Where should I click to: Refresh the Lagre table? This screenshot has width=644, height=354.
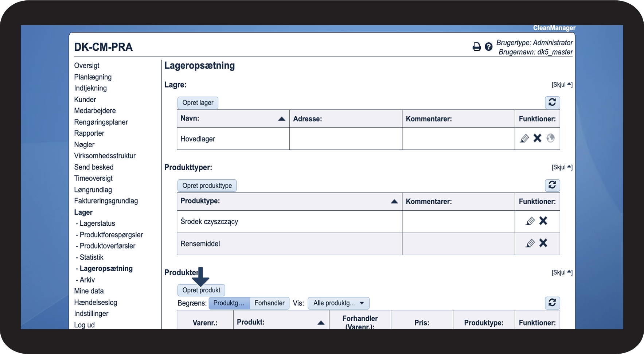click(x=552, y=102)
